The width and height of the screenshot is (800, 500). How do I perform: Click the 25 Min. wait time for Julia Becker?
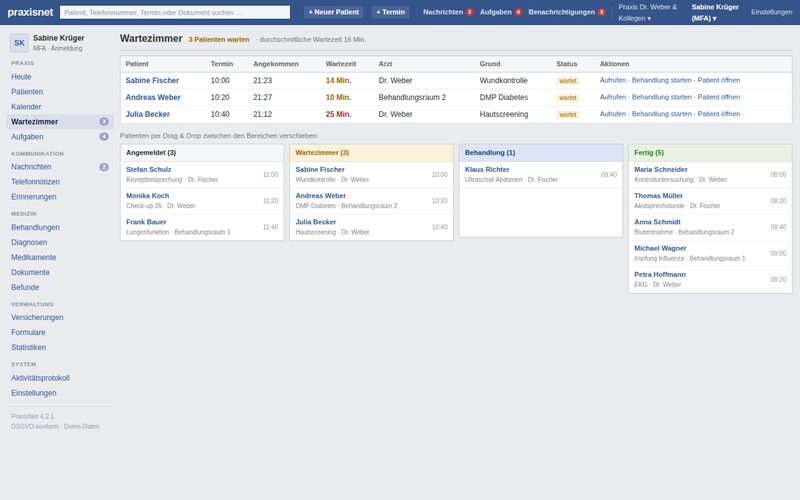click(338, 114)
